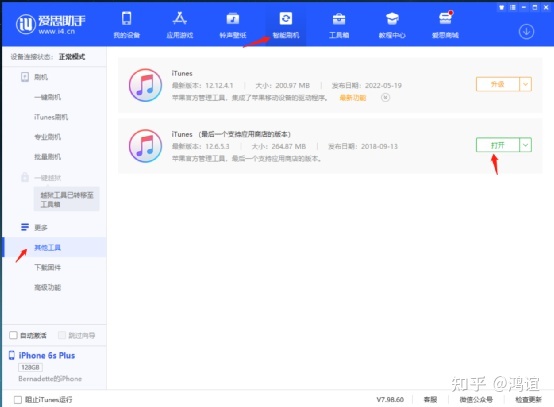
Task: Expand the dropdown arrow beside 升级
Action: click(525, 84)
